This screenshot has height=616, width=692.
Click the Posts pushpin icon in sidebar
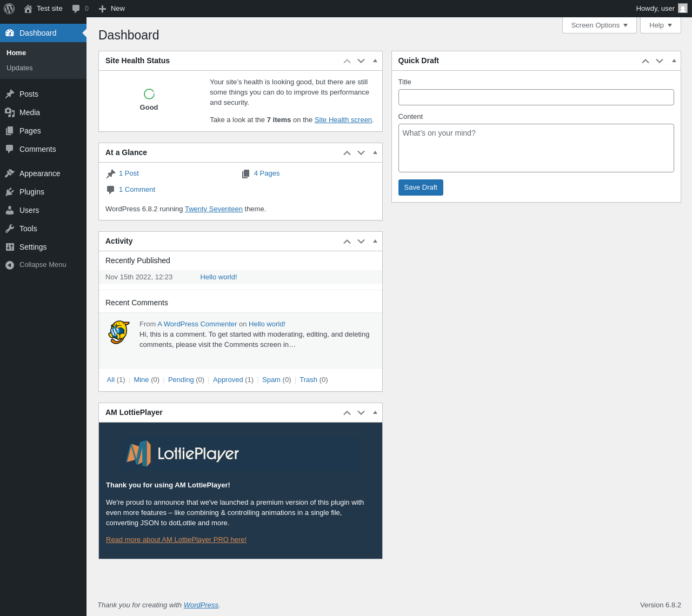coord(10,94)
